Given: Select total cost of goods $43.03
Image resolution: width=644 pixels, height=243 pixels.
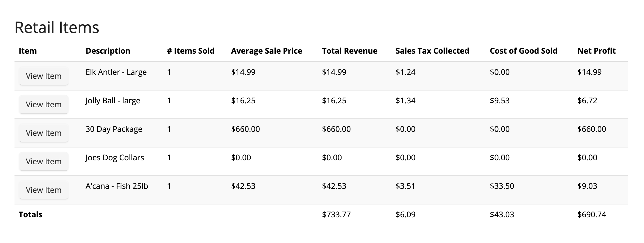Looking at the screenshot, I should pyautogui.click(x=502, y=215).
